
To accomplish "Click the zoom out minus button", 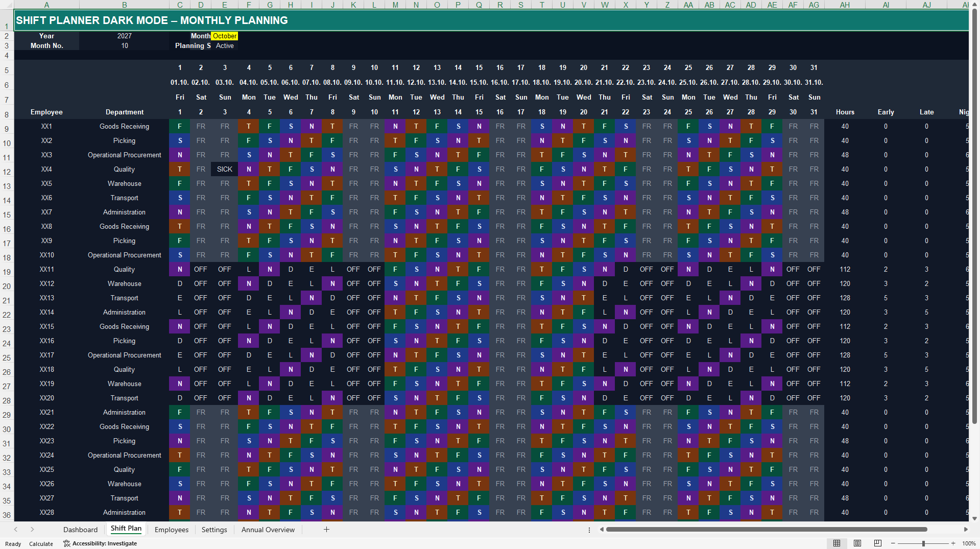I will (893, 543).
